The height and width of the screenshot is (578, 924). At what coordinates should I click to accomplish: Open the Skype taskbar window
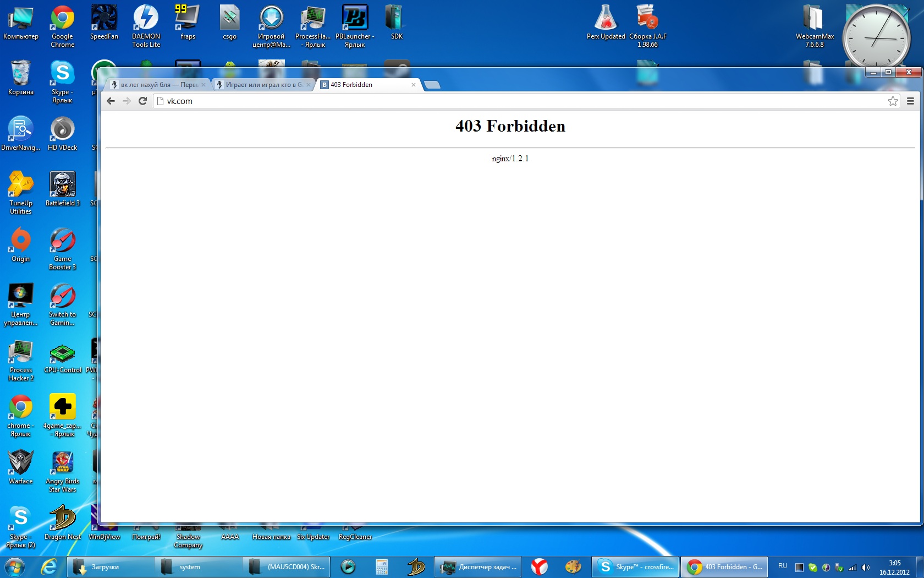(x=636, y=566)
